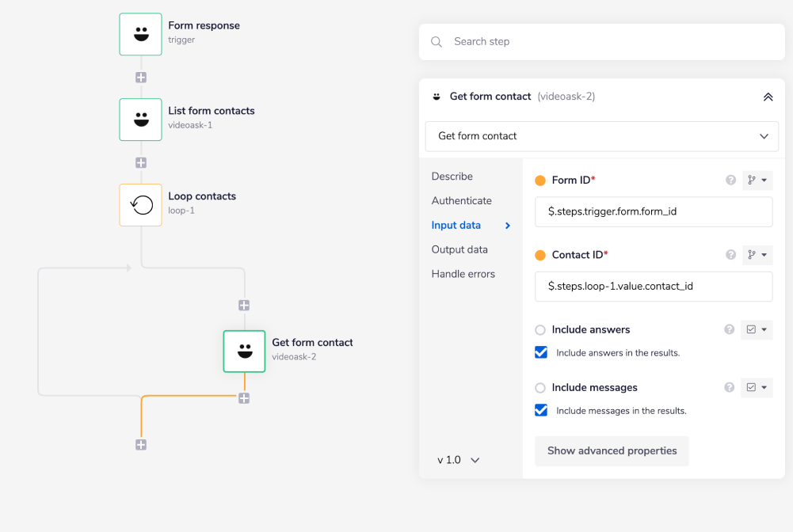Viewport: 793px width, 532px height.
Task: Open the Get form contact operation dropdown
Action: click(x=601, y=136)
